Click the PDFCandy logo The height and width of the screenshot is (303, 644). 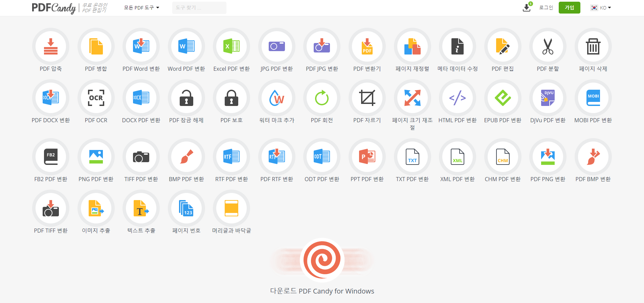coord(54,8)
